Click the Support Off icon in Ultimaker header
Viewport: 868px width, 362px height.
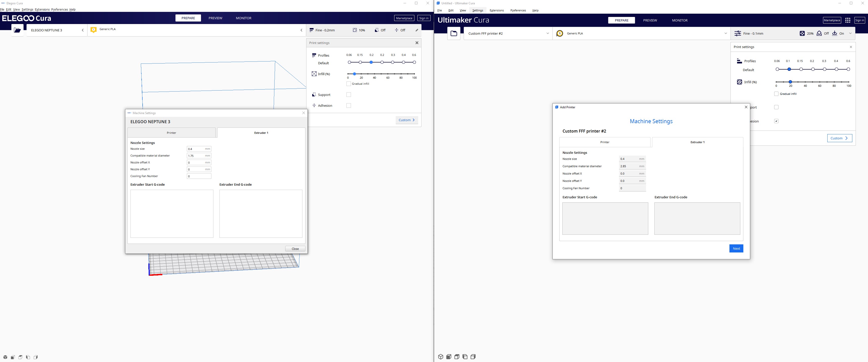[x=819, y=33]
